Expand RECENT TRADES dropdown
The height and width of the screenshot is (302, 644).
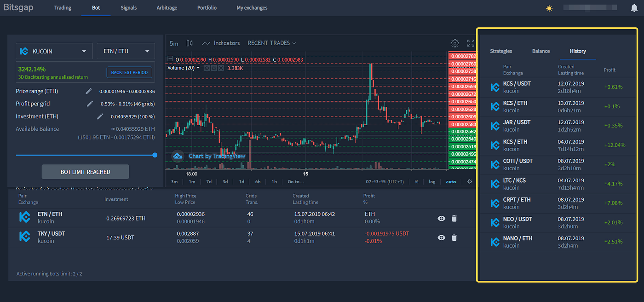271,43
